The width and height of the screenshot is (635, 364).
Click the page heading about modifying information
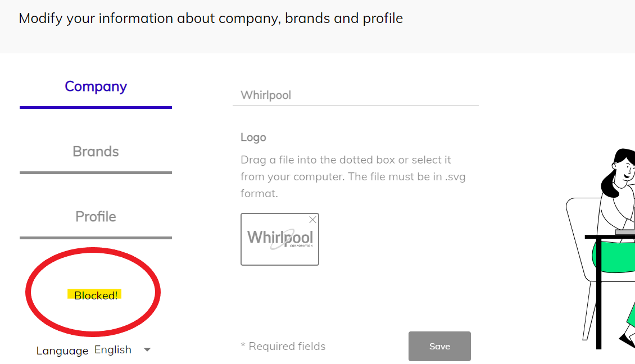(211, 19)
